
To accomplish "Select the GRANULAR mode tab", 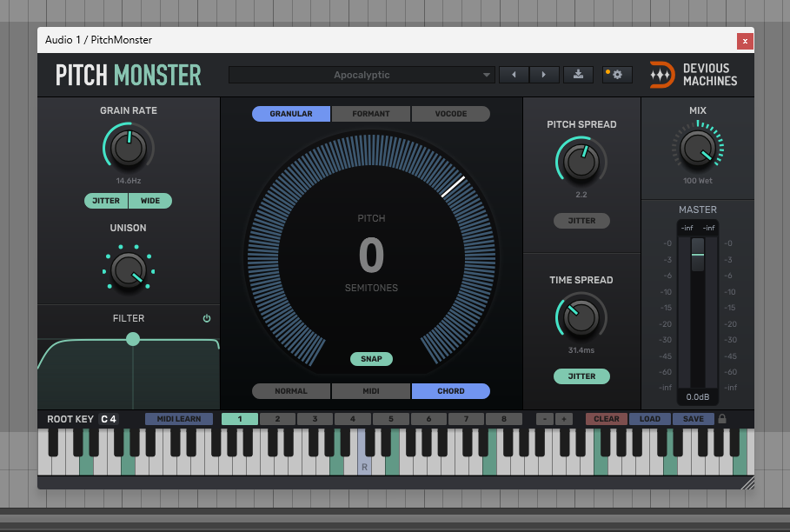I will coord(291,114).
